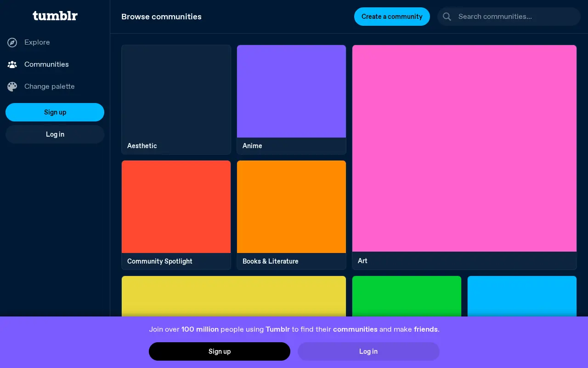This screenshot has height=368, width=588.
Task: Select the Communities people icon
Action: 12,64
